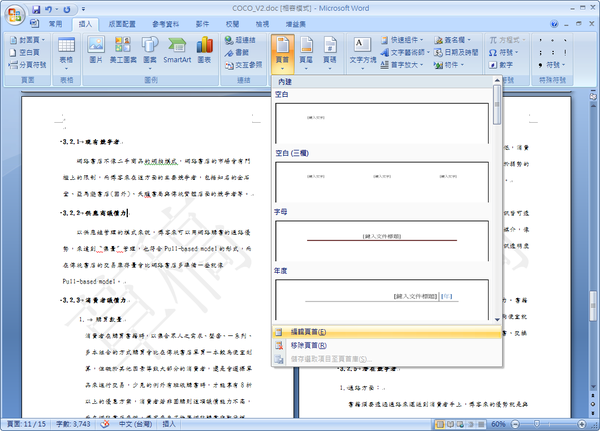
Task: Undo the last action
Action: pos(49,9)
